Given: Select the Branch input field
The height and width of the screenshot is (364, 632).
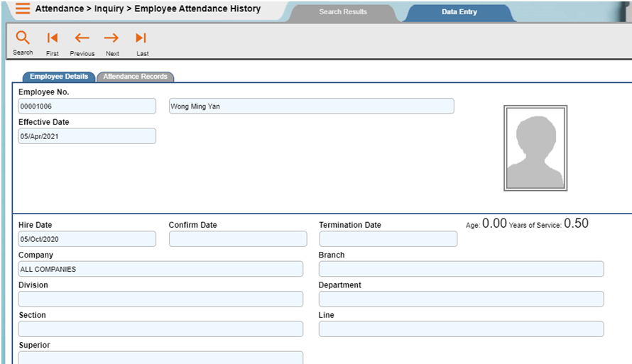Looking at the screenshot, I should tap(461, 269).
